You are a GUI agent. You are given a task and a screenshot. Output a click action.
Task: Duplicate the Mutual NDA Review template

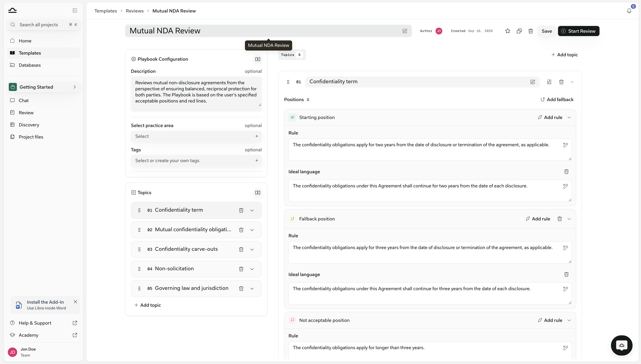pyautogui.click(x=519, y=31)
